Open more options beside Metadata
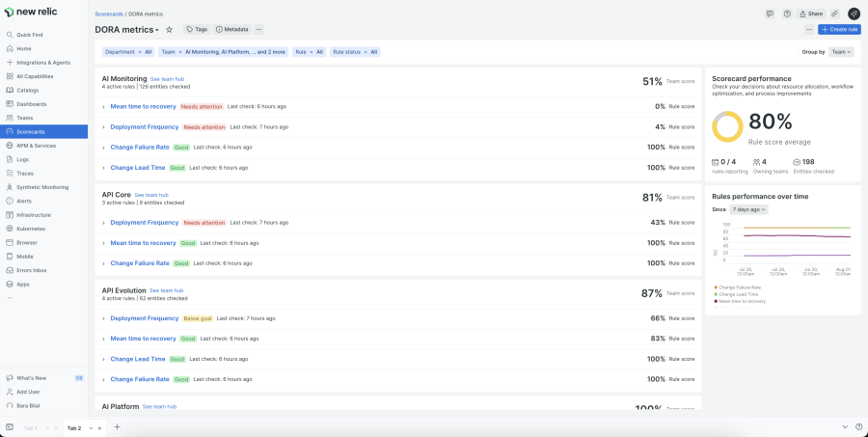868x437 pixels. click(258, 29)
